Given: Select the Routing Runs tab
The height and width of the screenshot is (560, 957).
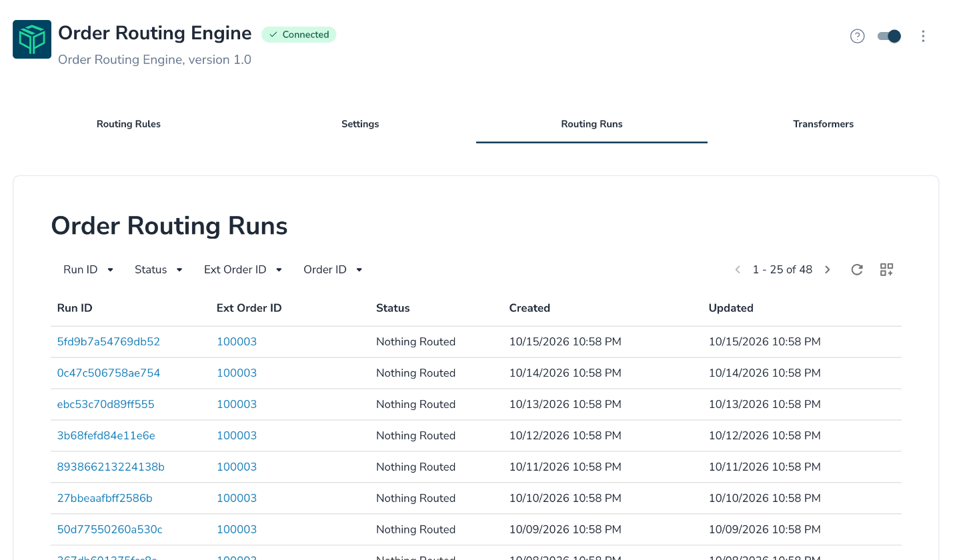Looking at the screenshot, I should coord(592,124).
